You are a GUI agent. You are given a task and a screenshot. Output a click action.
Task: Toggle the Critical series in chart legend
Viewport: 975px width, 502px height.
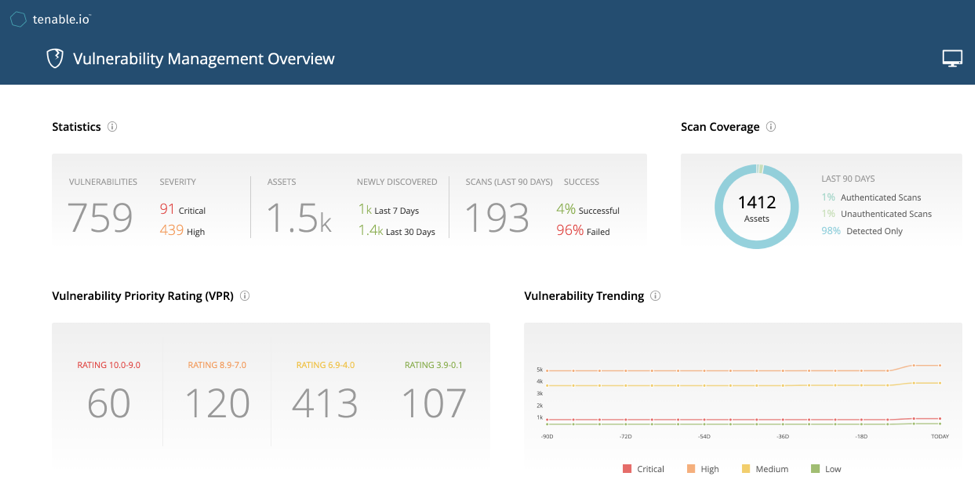click(643, 469)
